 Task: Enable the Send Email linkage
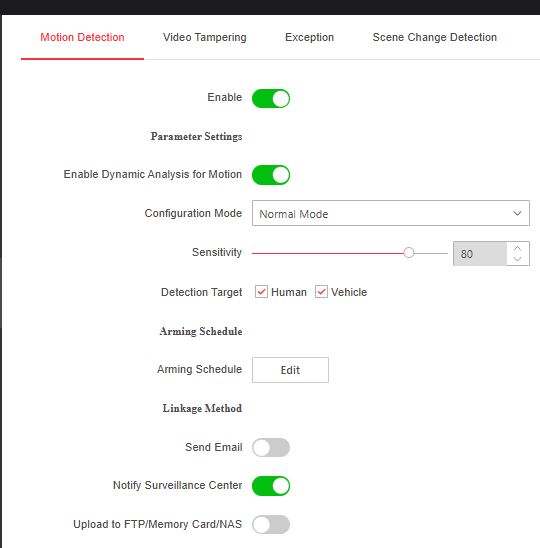271,448
